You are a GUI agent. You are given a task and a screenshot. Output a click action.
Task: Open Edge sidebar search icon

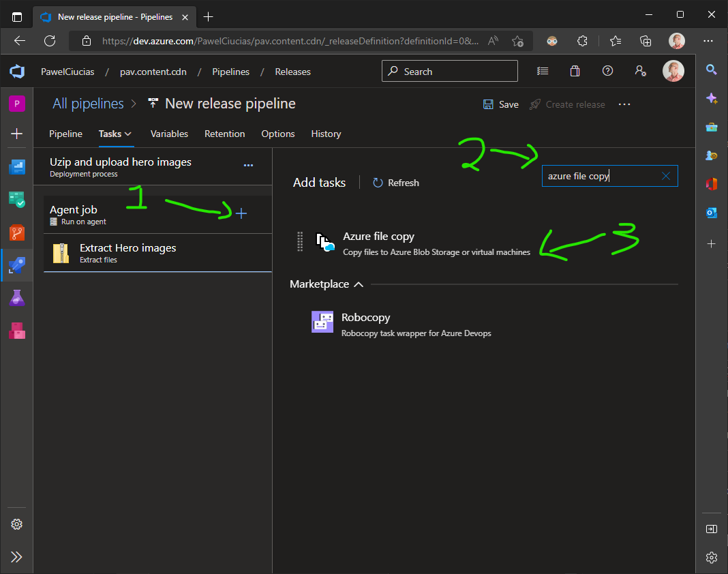pyautogui.click(x=711, y=70)
